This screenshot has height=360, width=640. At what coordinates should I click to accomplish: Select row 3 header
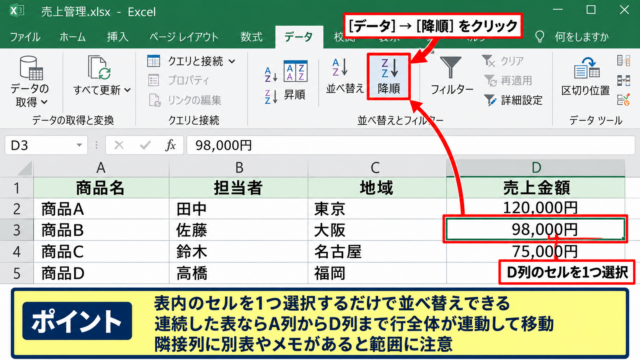pos(16,230)
